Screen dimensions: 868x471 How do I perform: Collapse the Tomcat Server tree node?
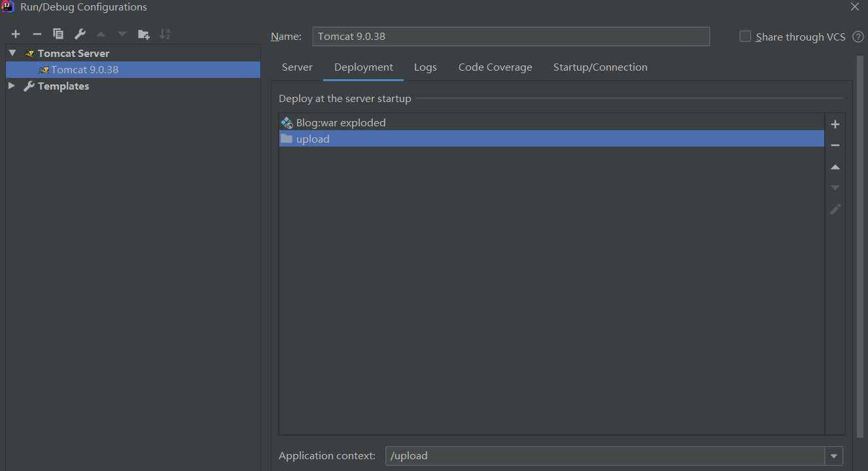click(x=12, y=53)
